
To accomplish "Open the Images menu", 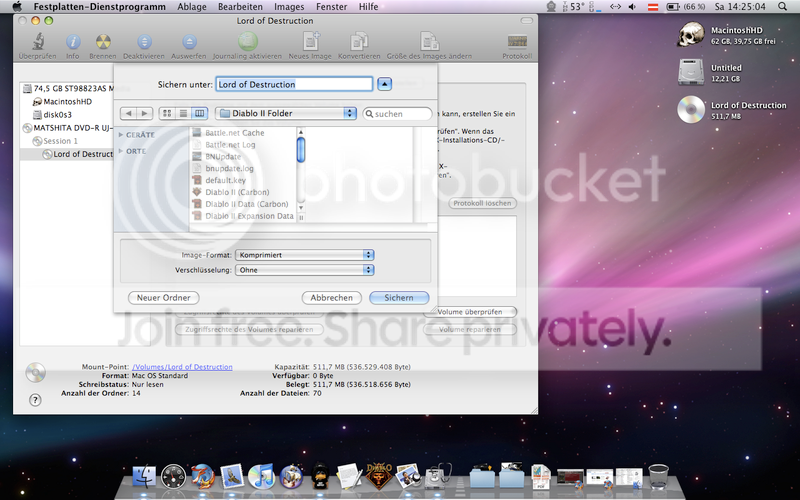I will click(x=289, y=7).
